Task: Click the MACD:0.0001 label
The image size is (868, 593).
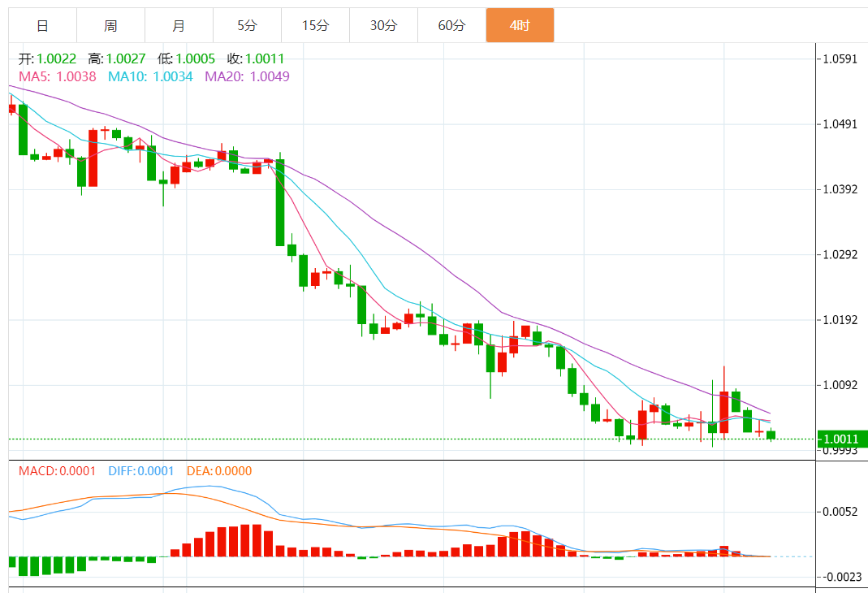Action: click(x=57, y=471)
